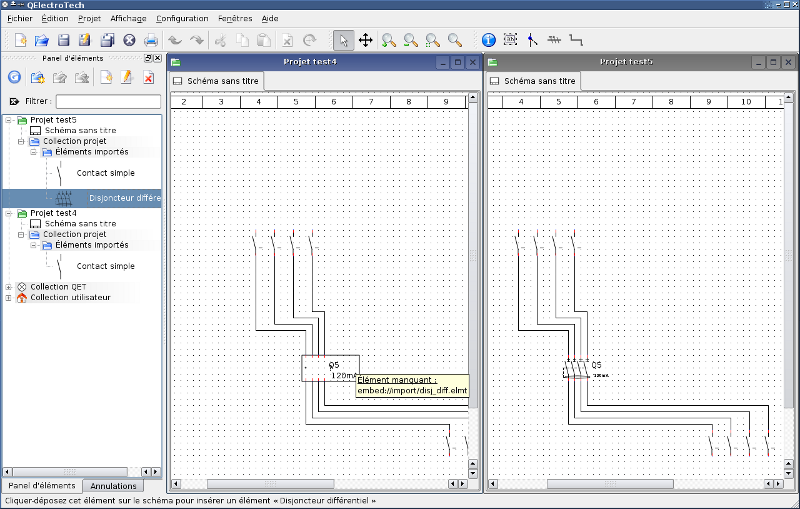Open the Édition menu
Viewport: 800px width, 509px height.
point(55,18)
